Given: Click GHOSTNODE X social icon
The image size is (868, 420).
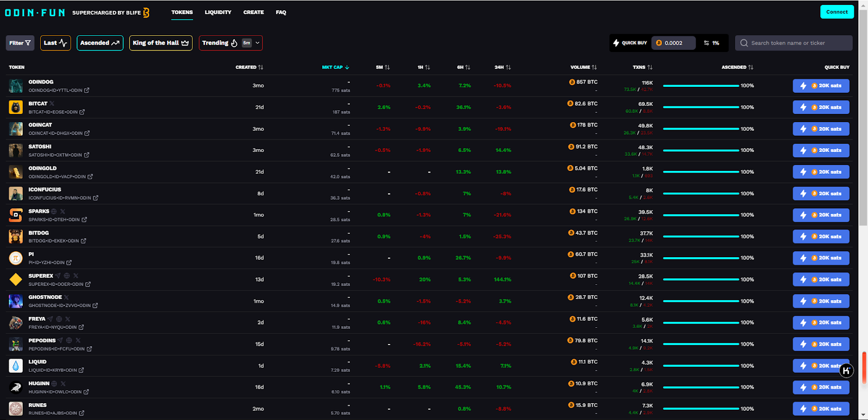Looking at the screenshot, I should 66,297.
